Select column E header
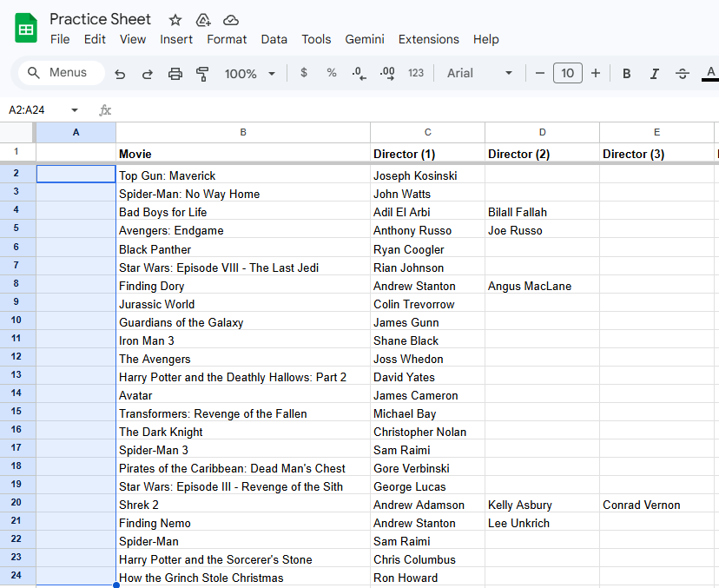This screenshot has height=588, width=719. coord(656,133)
